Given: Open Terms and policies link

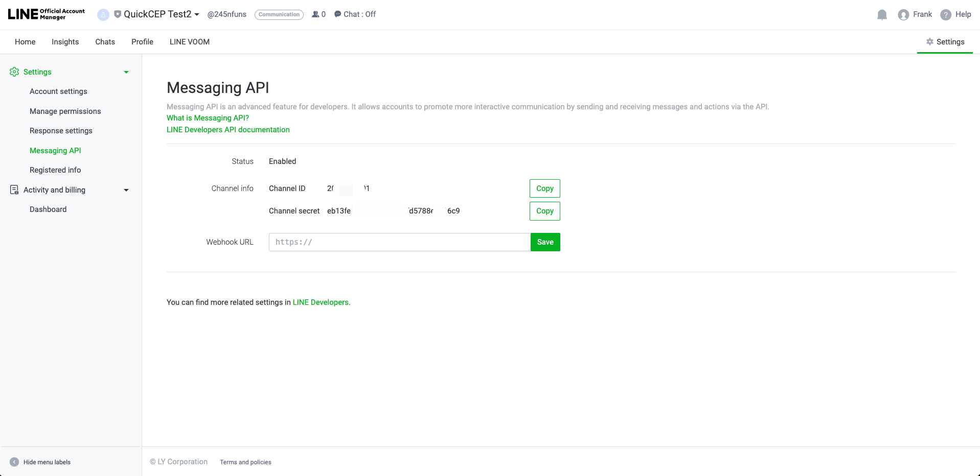Looking at the screenshot, I should tap(245, 462).
